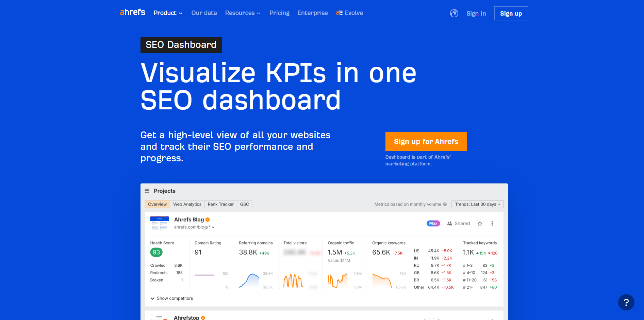Viewport: 644px width, 320px height.
Task: Click the Ahrefs Blog project thumbnail
Action: [159, 223]
